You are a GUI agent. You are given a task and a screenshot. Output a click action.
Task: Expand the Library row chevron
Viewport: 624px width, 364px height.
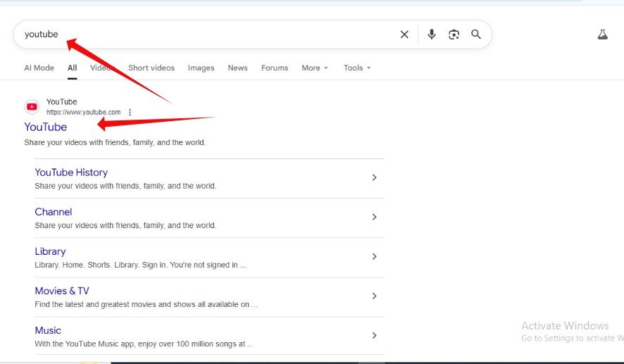pyautogui.click(x=374, y=256)
